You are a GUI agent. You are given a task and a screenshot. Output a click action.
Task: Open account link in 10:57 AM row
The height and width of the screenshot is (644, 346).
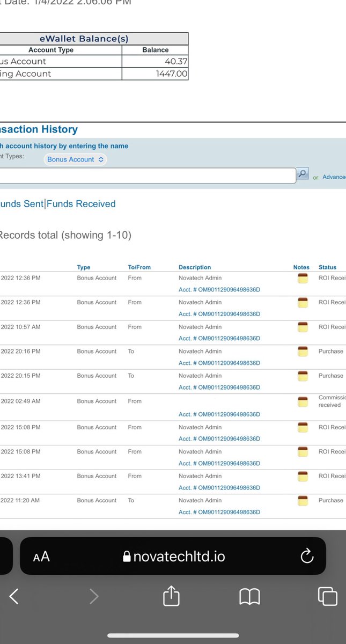click(219, 339)
